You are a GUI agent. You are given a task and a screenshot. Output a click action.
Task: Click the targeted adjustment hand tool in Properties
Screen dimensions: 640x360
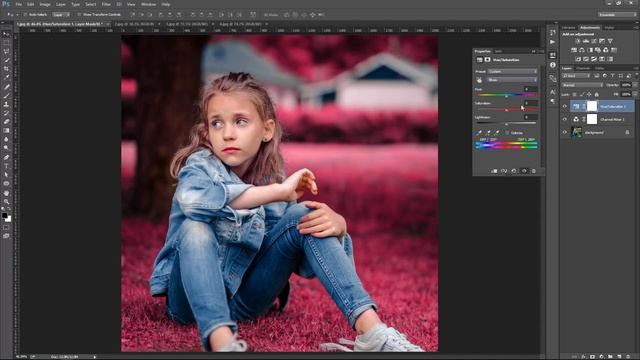click(479, 80)
